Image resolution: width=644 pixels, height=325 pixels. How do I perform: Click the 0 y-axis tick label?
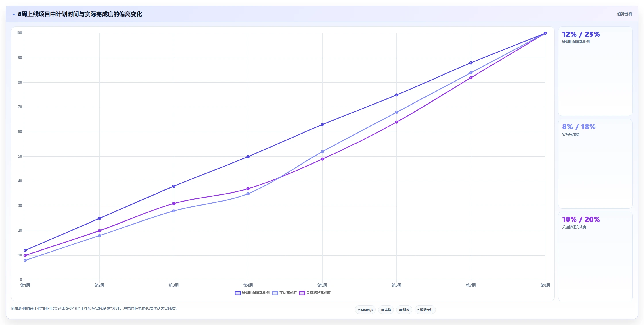click(21, 280)
